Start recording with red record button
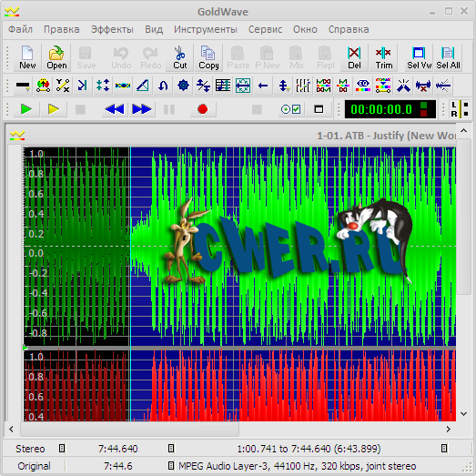The height and width of the screenshot is (476, 476). pos(203,109)
